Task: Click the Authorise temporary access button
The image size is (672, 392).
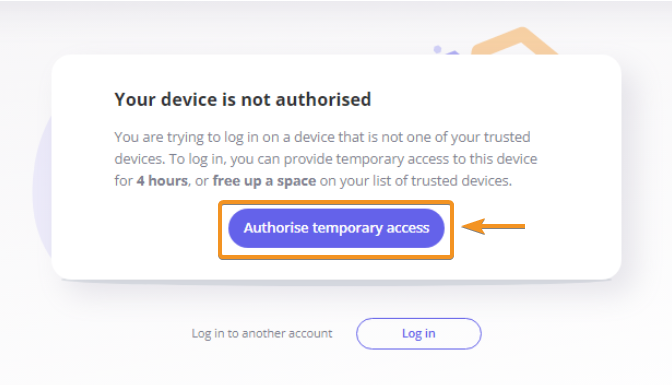Action: (x=336, y=228)
